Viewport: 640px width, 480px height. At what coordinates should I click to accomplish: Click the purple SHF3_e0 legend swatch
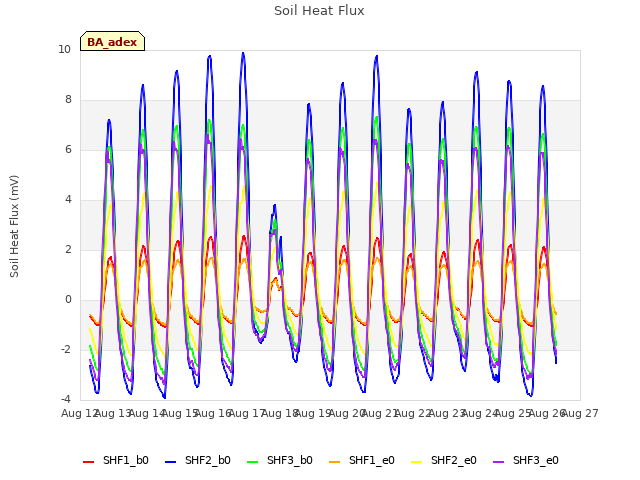[499, 462]
